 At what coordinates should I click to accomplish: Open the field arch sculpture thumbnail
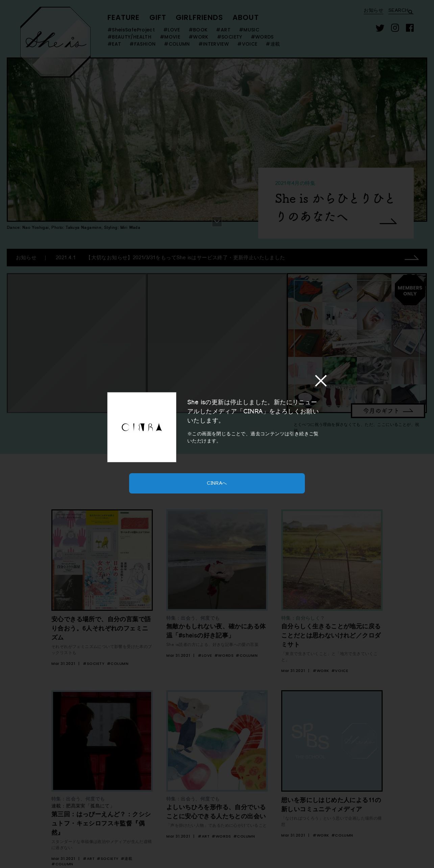pos(332,560)
